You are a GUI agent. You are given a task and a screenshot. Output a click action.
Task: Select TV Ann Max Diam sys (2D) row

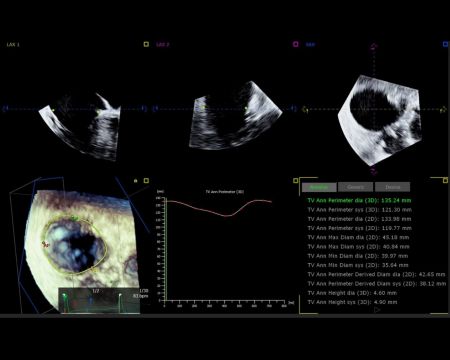point(358,247)
